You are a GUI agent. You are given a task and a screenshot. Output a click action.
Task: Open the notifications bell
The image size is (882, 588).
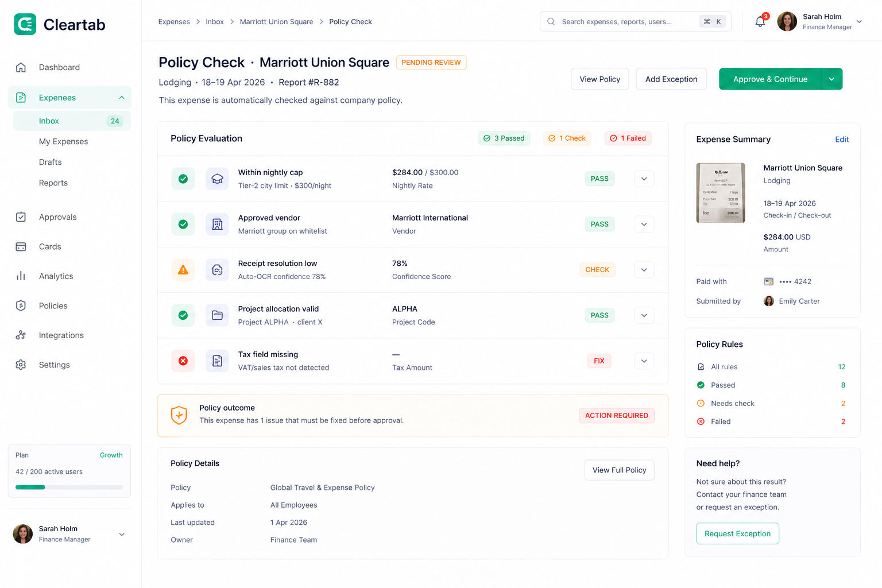(x=760, y=22)
